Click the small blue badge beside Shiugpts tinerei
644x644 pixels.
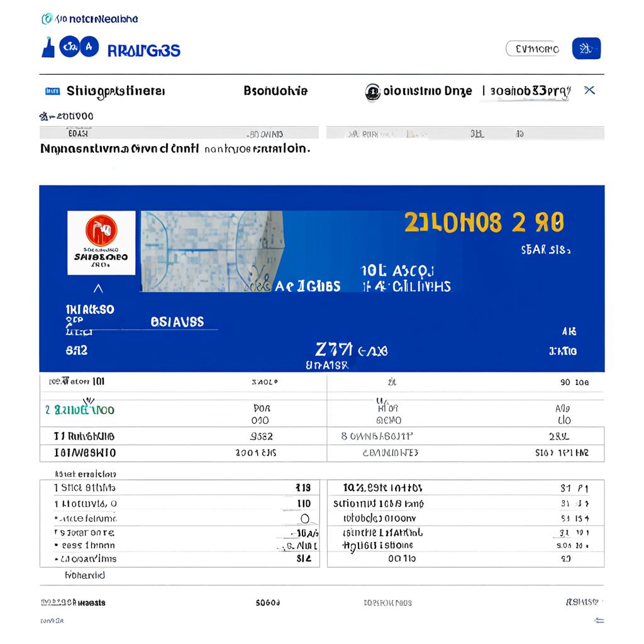coord(53,91)
